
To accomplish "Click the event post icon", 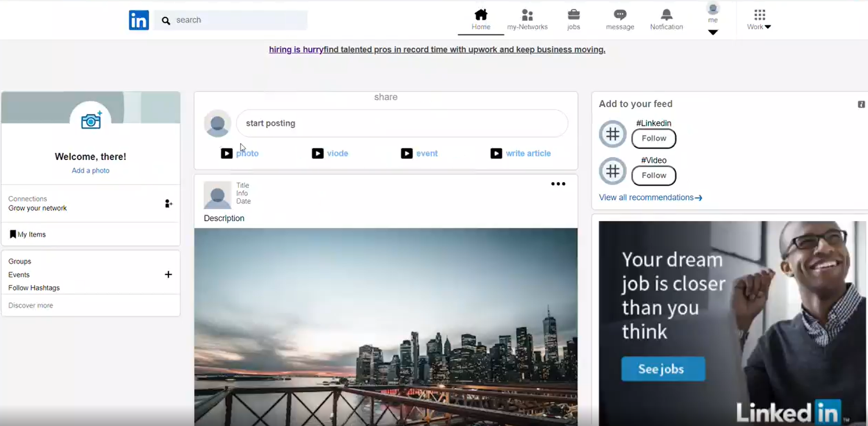I will pos(406,153).
